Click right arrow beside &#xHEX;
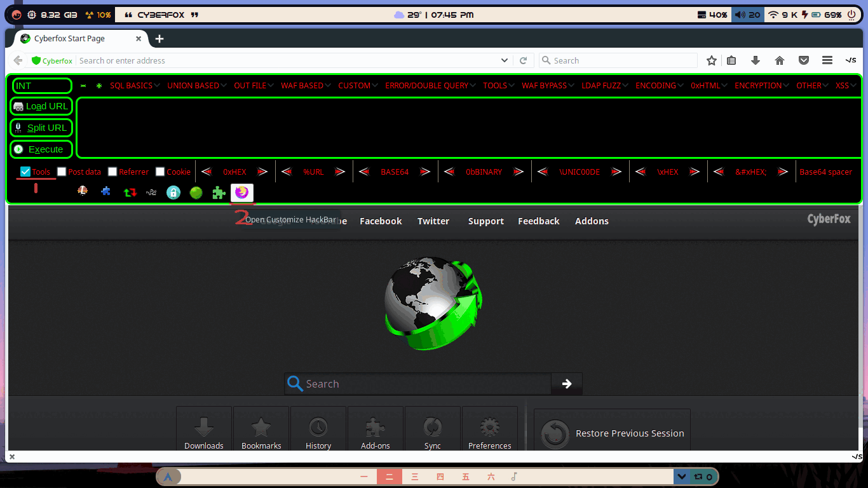This screenshot has width=868, height=488. (783, 172)
